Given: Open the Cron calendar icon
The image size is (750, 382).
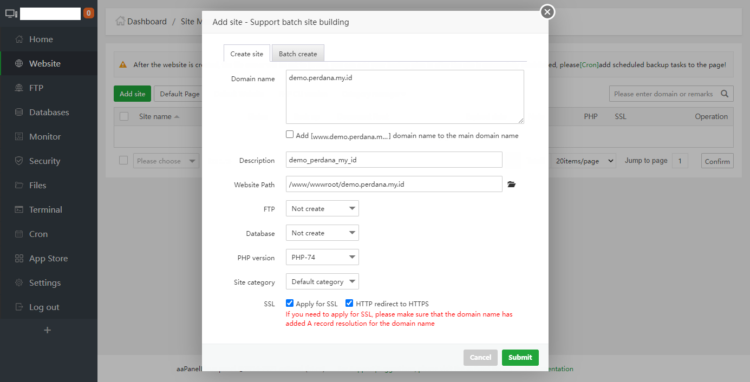Looking at the screenshot, I should (x=19, y=234).
